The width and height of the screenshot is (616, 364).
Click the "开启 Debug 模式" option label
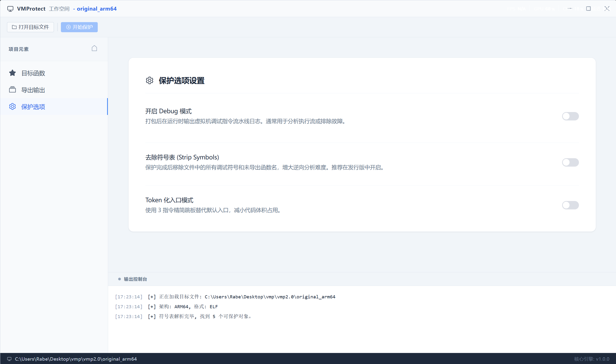(169, 111)
